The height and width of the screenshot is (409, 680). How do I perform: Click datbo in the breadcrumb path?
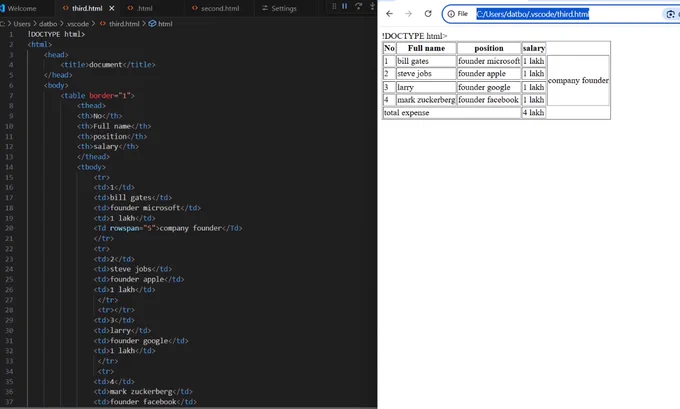[48, 24]
